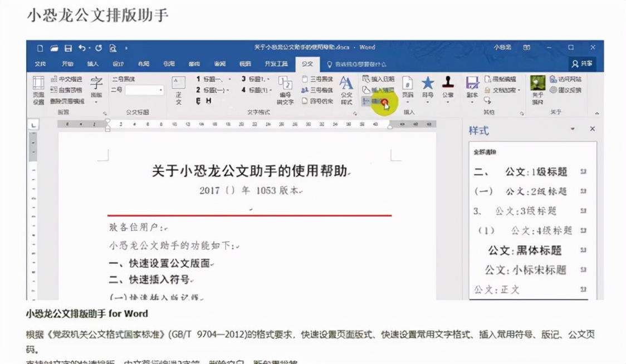Click 三号楷体 font preset

coord(317,90)
